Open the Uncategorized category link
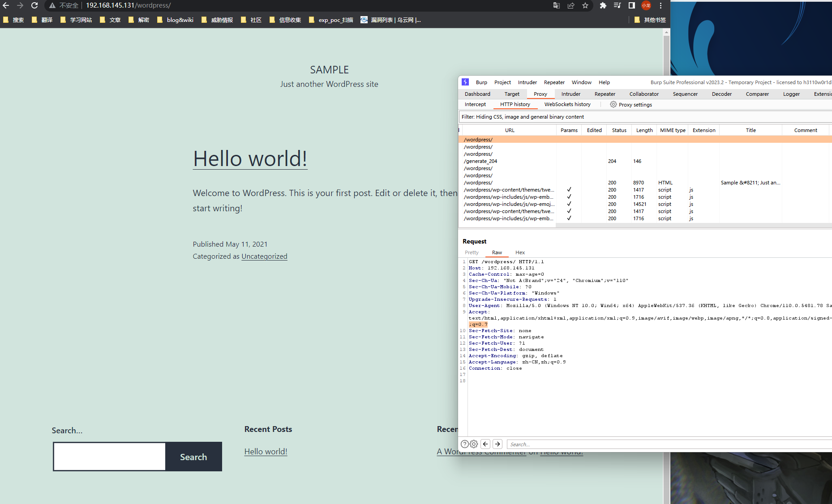The height and width of the screenshot is (504, 832). coord(264,256)
